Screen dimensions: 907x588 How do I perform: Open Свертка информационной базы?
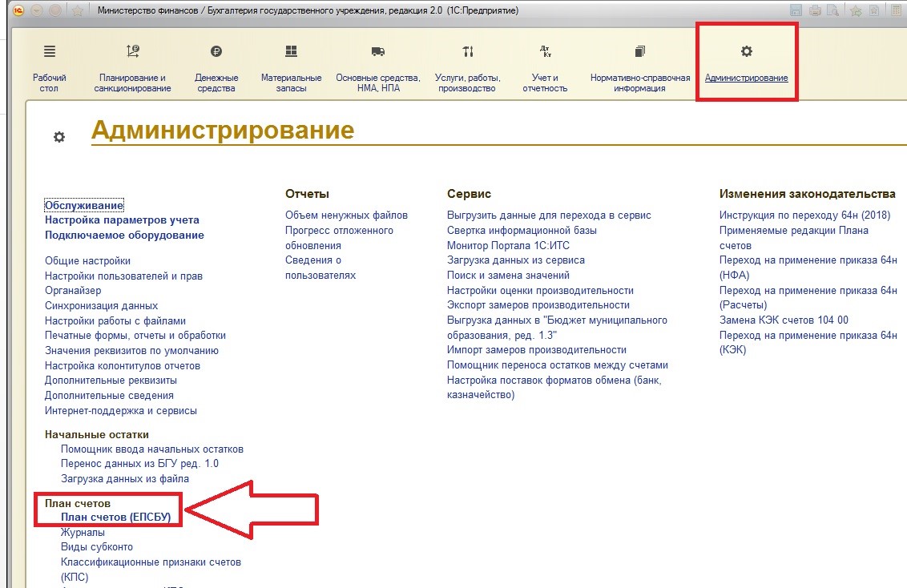click(x=522, y=230)
